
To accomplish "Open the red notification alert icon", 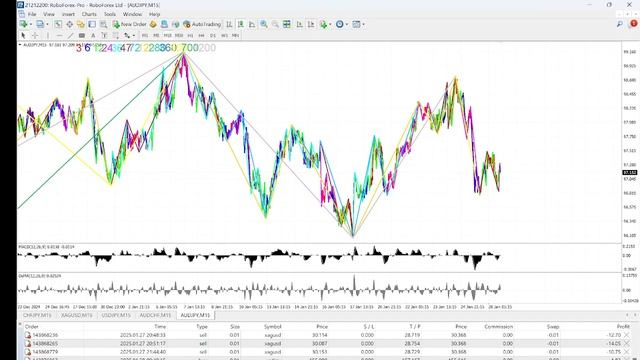I will [x=633, y=24].
